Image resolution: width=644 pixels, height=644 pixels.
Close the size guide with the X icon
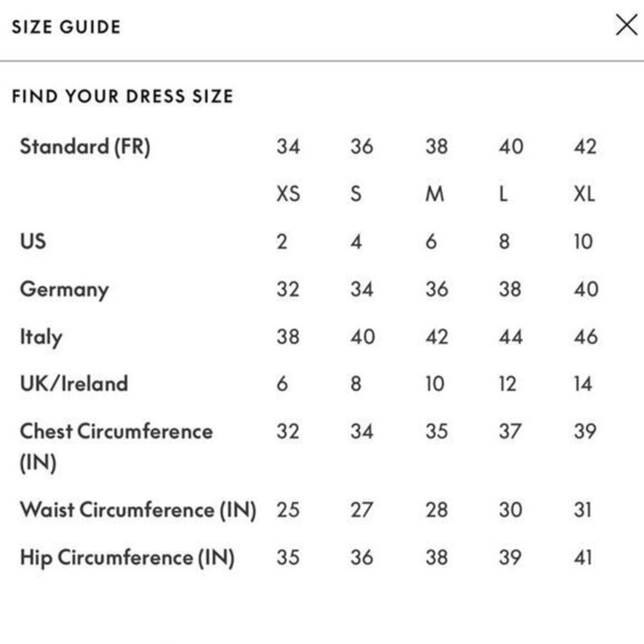tap(627, 24)
